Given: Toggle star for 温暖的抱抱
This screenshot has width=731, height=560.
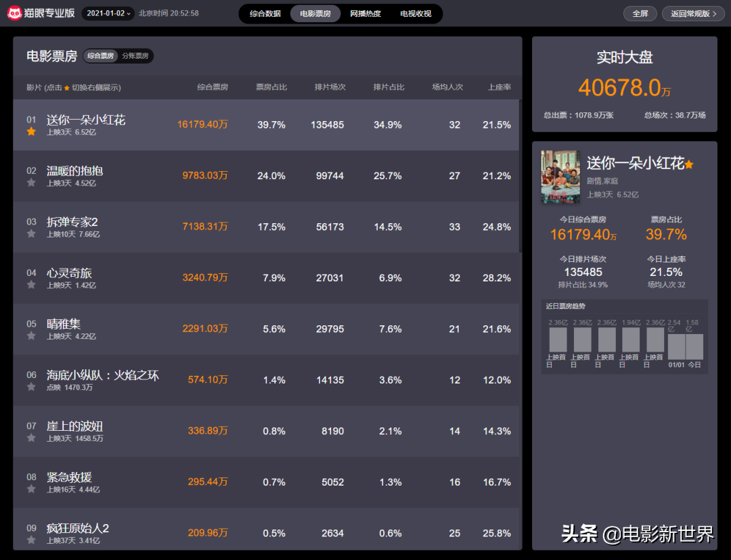Looking at the screenshot, I should (31, 183).
